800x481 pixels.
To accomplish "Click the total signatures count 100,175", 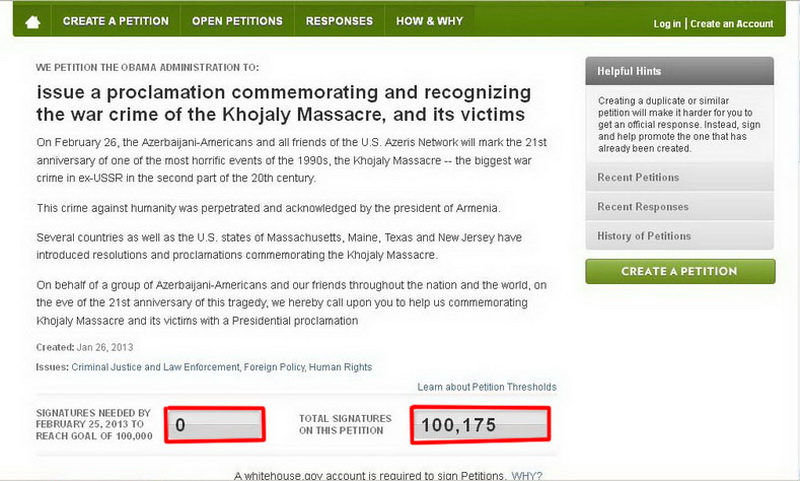I will (x=481, y=425).
